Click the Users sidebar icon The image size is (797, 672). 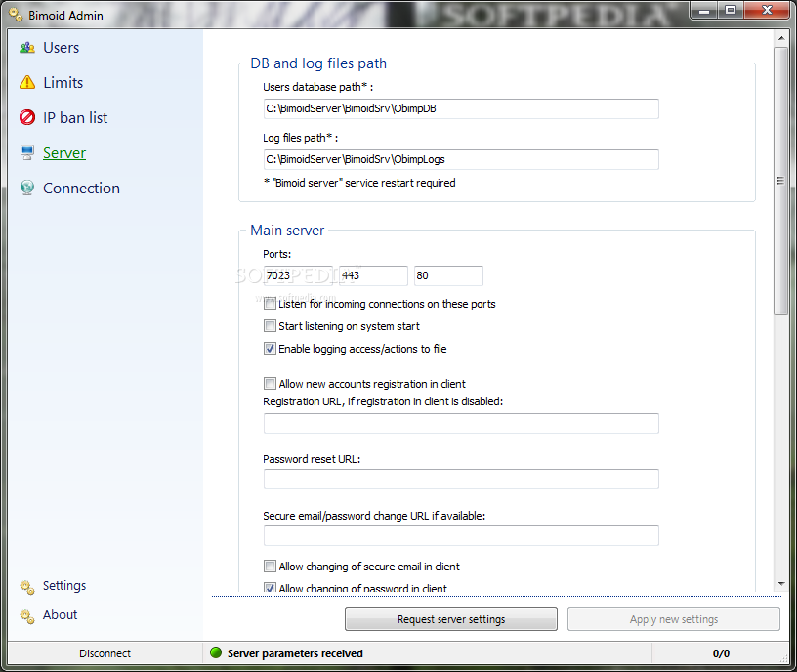pyautogui.click(x=27, y=48)
